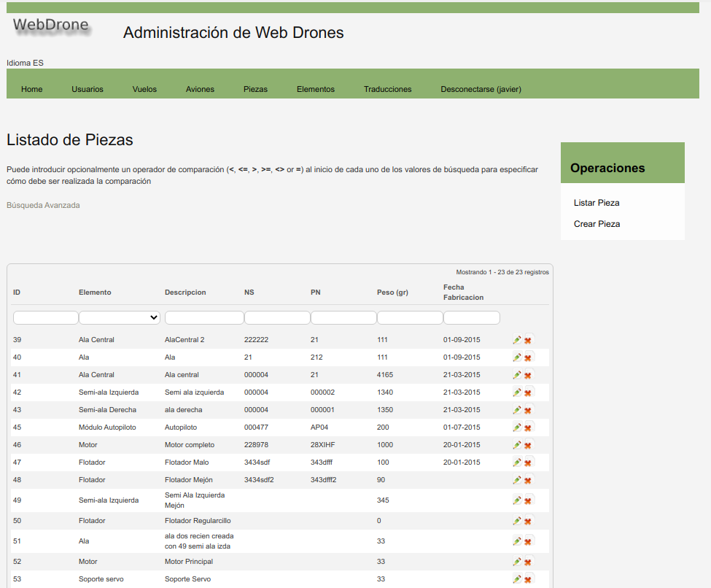Image resolution: width=711 pixels, height=588 pixels.
Task: Go to Traducciones menu item
Action: [x=387, y=89]
